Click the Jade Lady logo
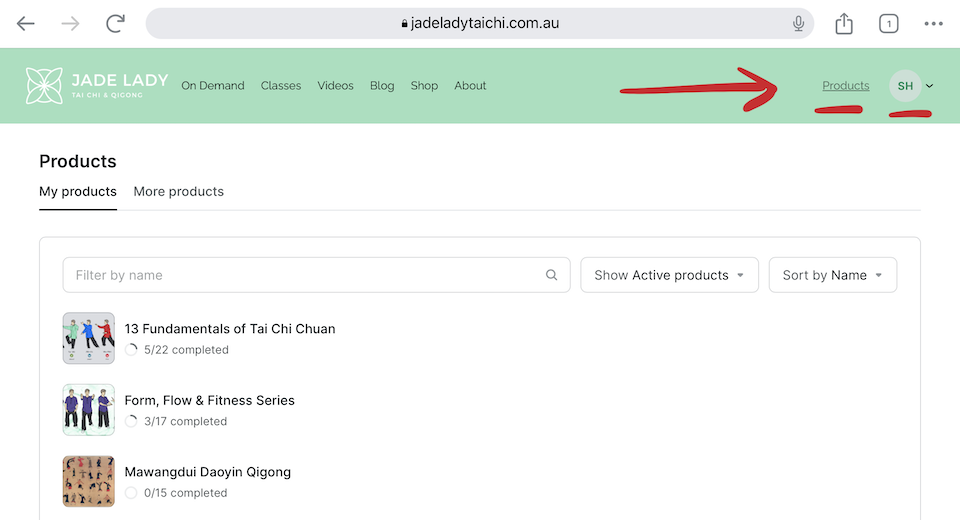 point(97,86)
